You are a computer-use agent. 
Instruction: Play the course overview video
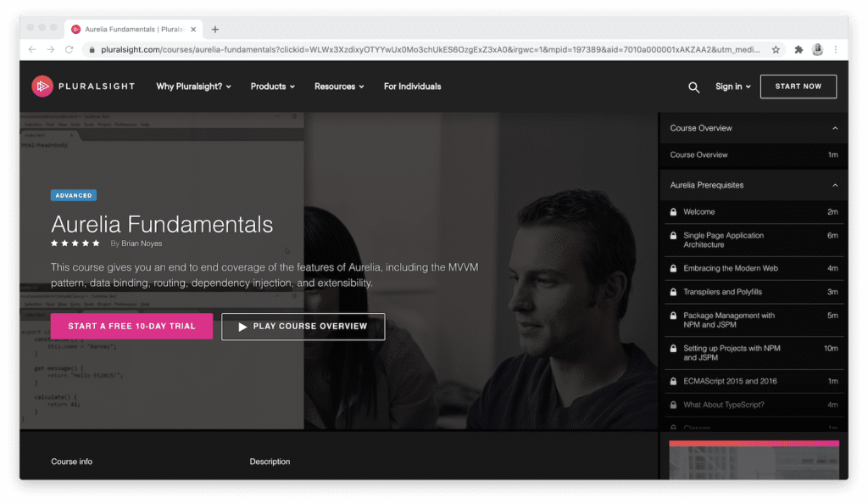tap(303, 327)
